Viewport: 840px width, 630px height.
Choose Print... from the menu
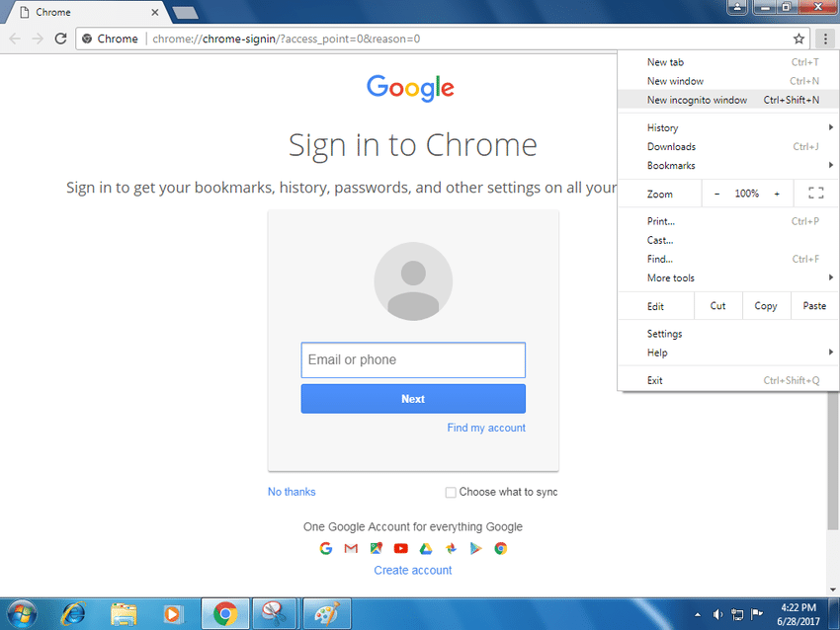pyautogui.click(x=728, y=221)
